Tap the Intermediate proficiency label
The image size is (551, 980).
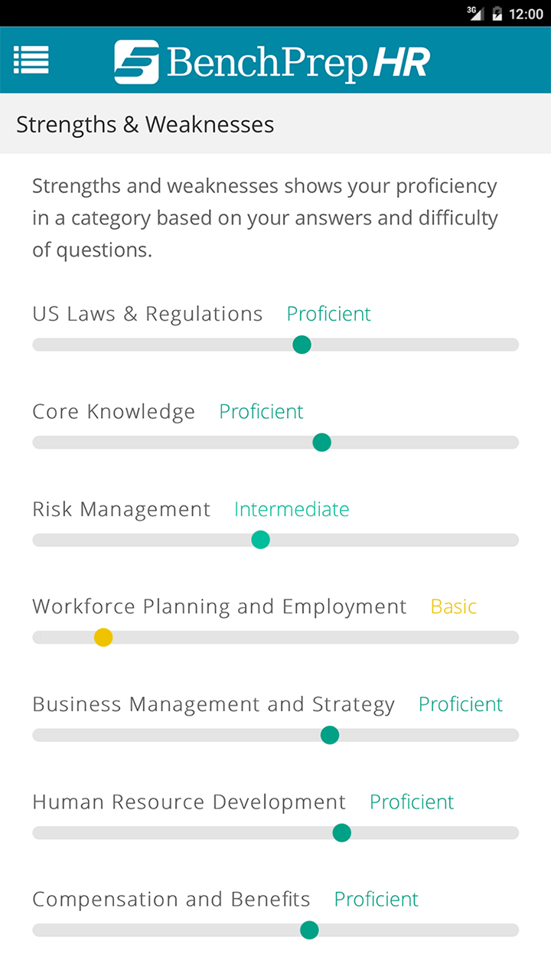click(x=292, y=509)
